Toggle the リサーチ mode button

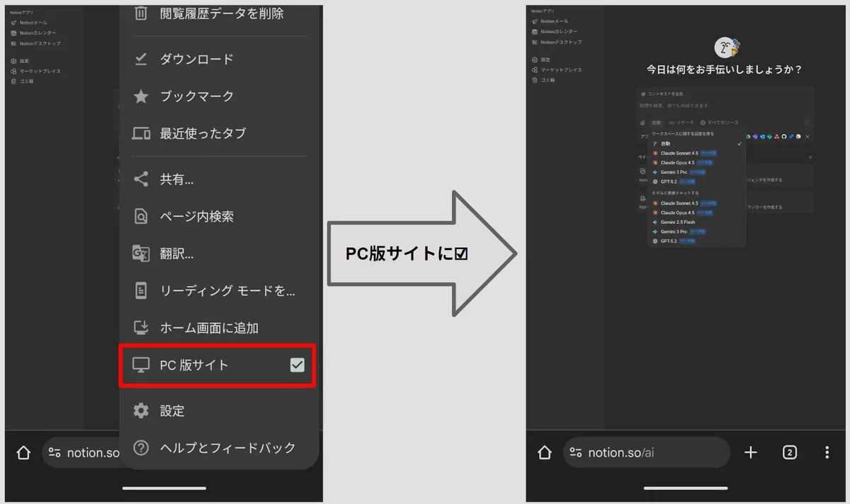[681, 122]
